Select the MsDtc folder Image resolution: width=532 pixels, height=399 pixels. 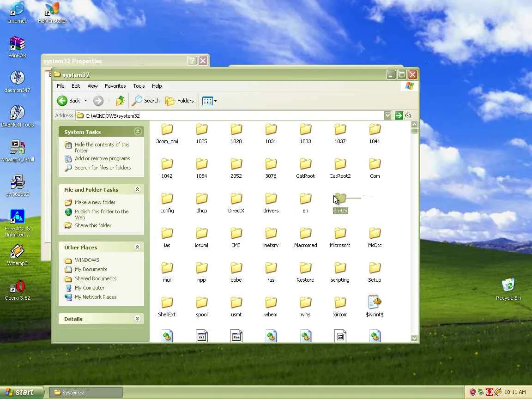[x=375, y=237]
